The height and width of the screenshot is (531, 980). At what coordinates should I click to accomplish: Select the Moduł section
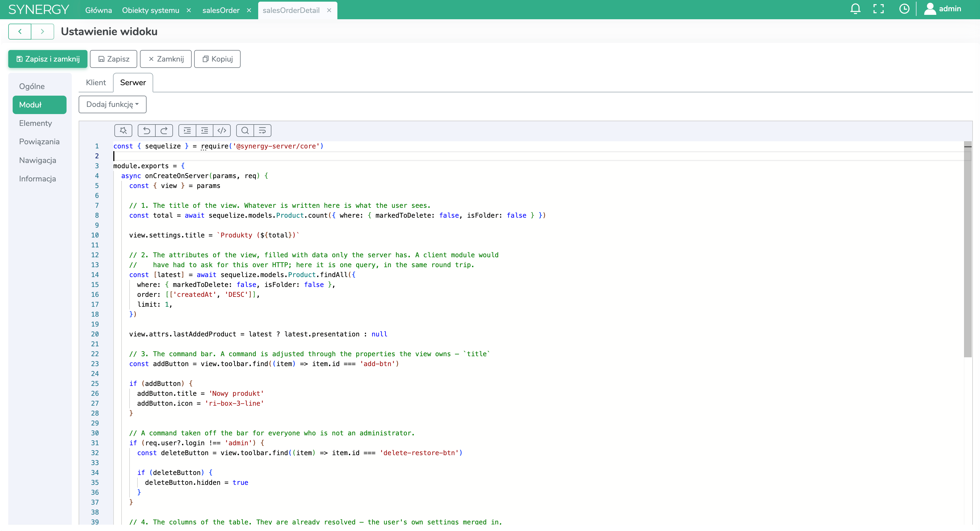tap(40, 105)
